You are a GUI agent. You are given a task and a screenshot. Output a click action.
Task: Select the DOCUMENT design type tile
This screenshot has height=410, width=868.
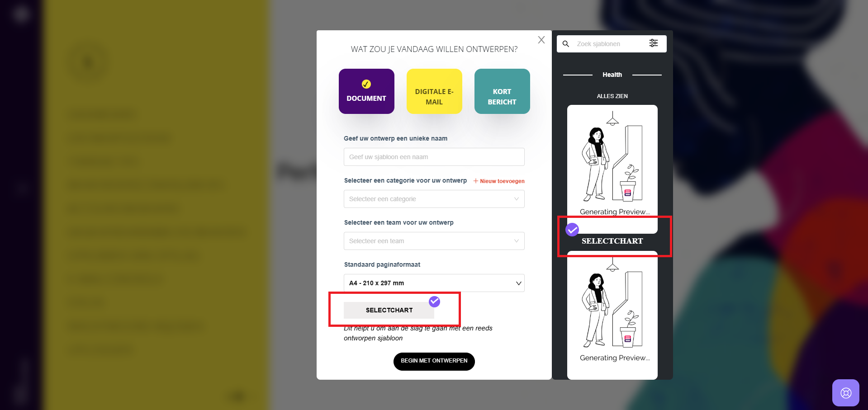(366, 91)
